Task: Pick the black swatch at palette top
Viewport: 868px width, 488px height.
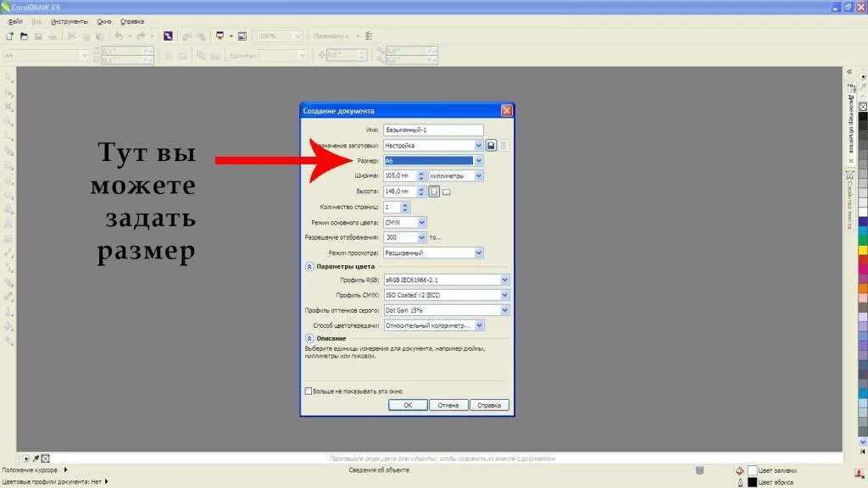Action: [863, 116]
